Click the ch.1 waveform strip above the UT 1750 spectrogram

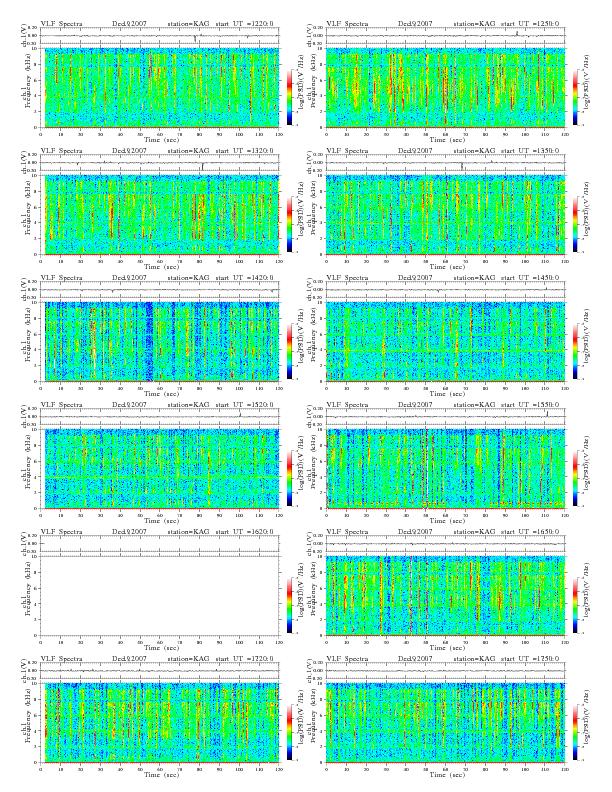pos(445,671)
